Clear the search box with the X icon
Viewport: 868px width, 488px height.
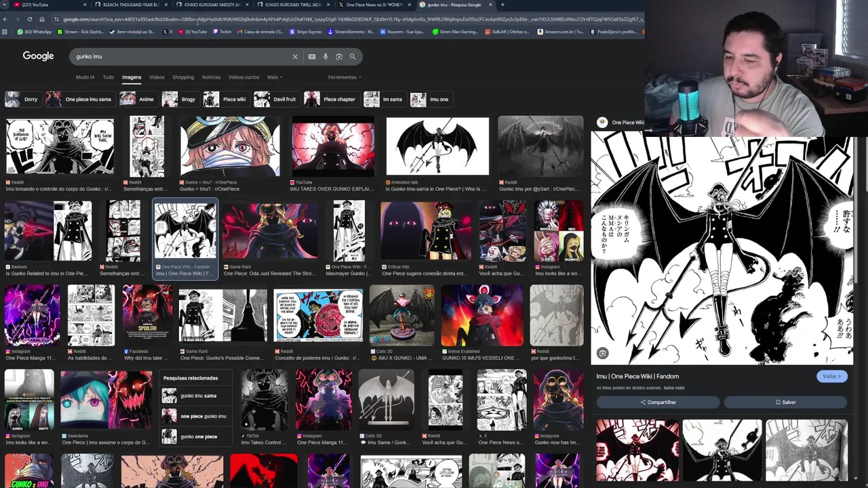[x=295, y=56]
